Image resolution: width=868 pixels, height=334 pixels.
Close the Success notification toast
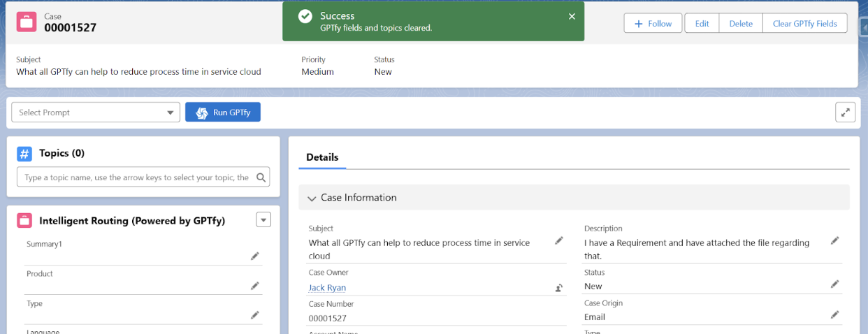click(x=572, y=16)
